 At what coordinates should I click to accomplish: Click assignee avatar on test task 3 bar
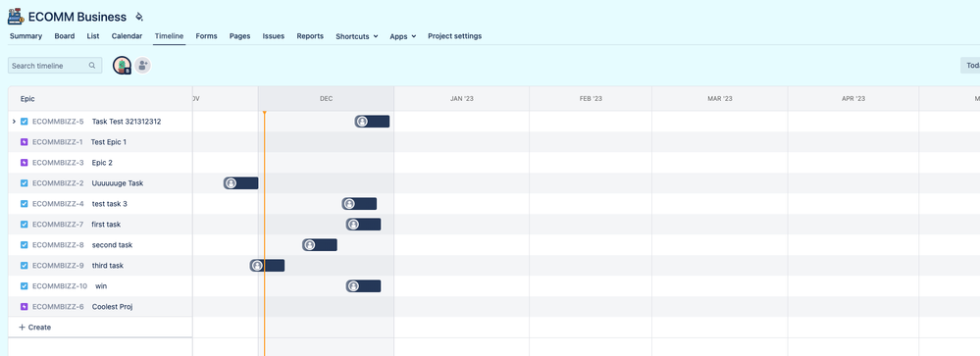click(349, 204)
